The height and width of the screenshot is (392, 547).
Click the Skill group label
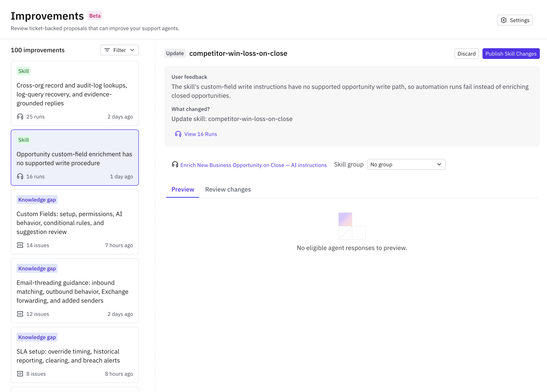point(349,165)
